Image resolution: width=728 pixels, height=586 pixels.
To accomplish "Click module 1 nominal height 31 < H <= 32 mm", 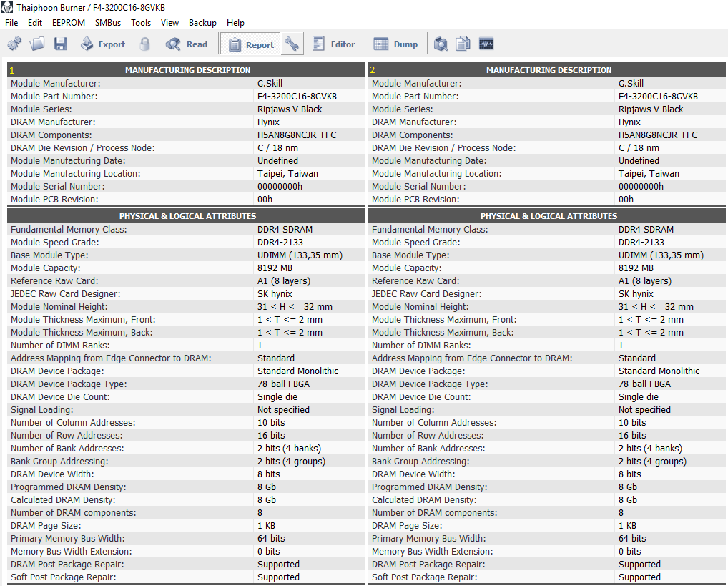I will coord(295,307).
